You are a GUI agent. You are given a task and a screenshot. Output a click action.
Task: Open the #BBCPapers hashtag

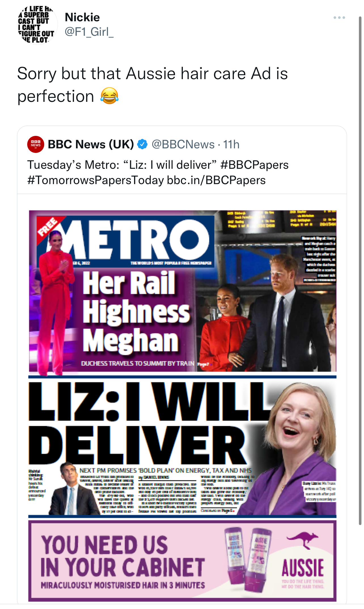tap(254, 165)
